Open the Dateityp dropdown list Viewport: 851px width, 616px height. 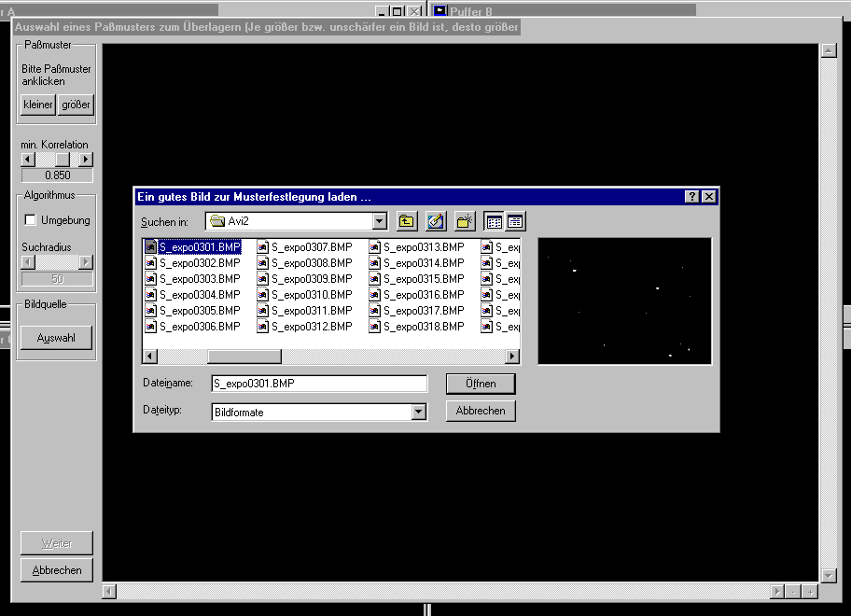point(418,412)
